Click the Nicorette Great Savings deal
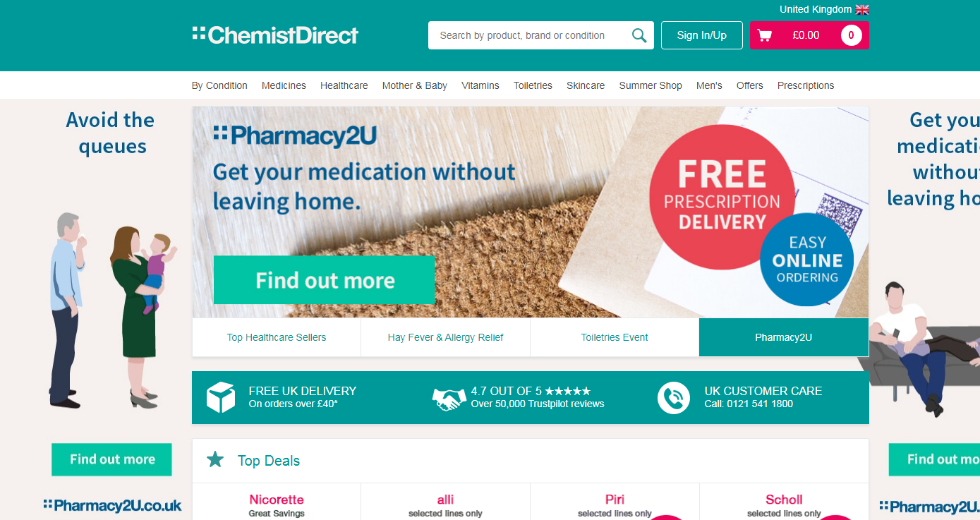The image size is (980, 520). click(277, 504)
